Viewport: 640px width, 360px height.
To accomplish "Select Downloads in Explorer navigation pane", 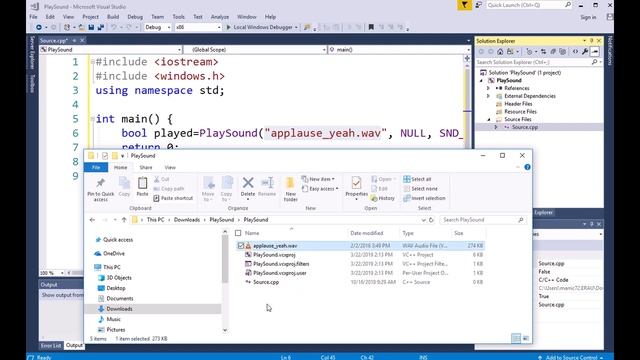I will pyautogui.click(x=119, y=309).
